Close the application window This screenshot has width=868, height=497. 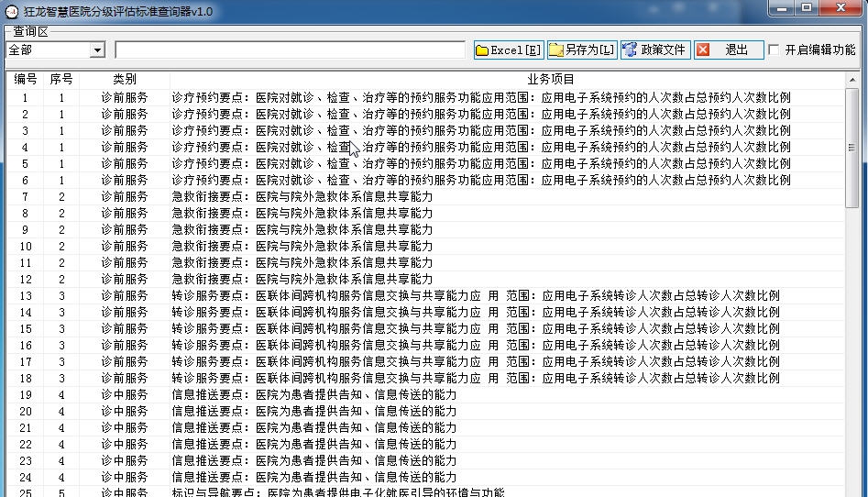click(841, 8)
